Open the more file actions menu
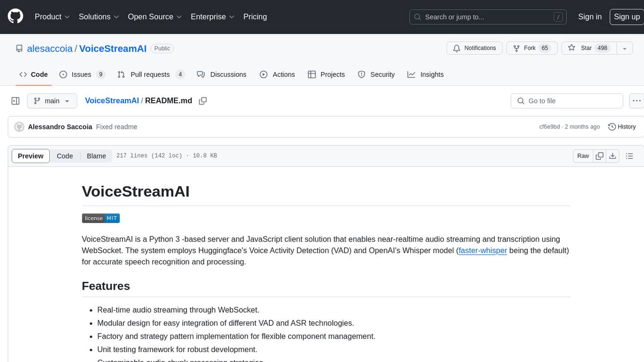The width and height of the screenshot is (644, 362). tap(636, 101)
